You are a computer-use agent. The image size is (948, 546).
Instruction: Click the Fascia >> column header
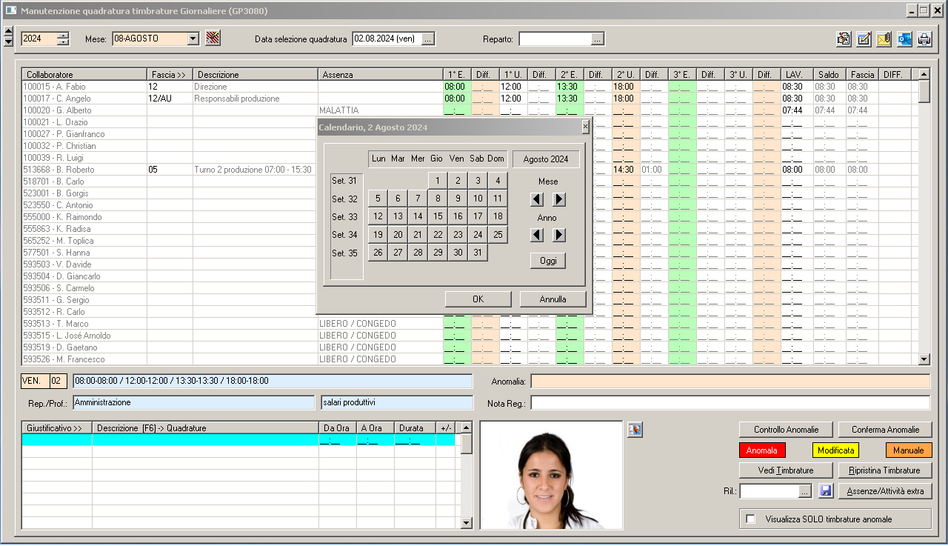pos(169,75)
